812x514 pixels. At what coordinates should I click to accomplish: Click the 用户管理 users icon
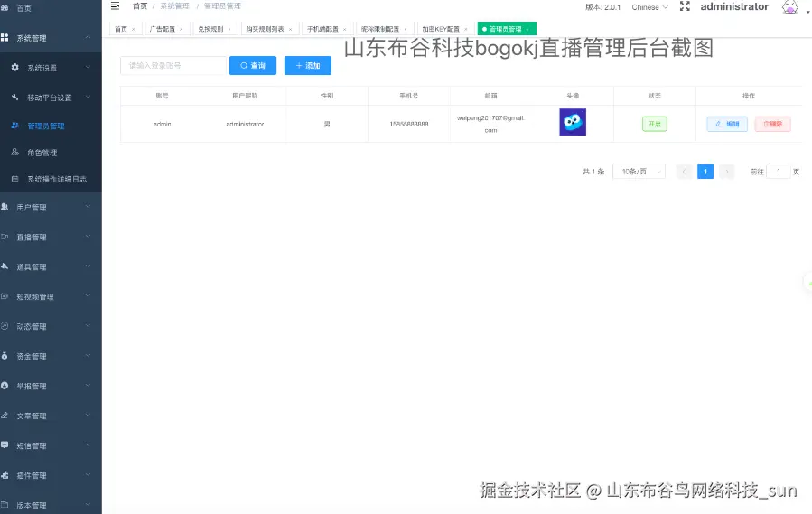pyautogui.click(x=5, y=207)
